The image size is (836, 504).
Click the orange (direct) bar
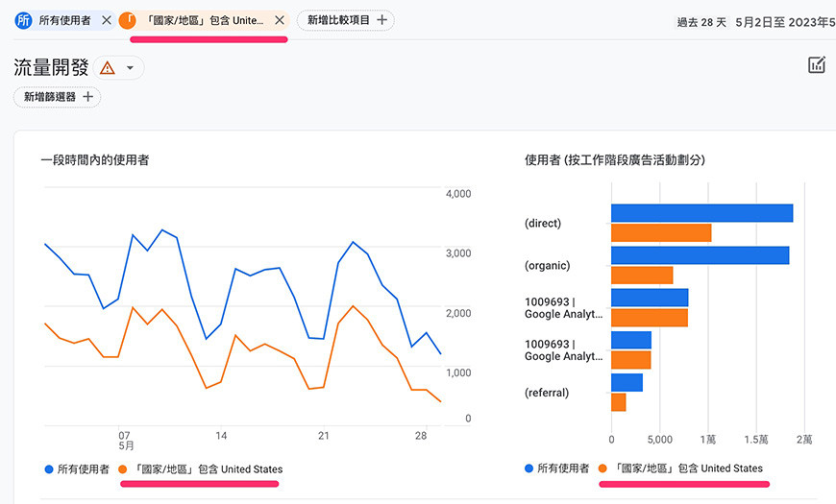point(661,233)
